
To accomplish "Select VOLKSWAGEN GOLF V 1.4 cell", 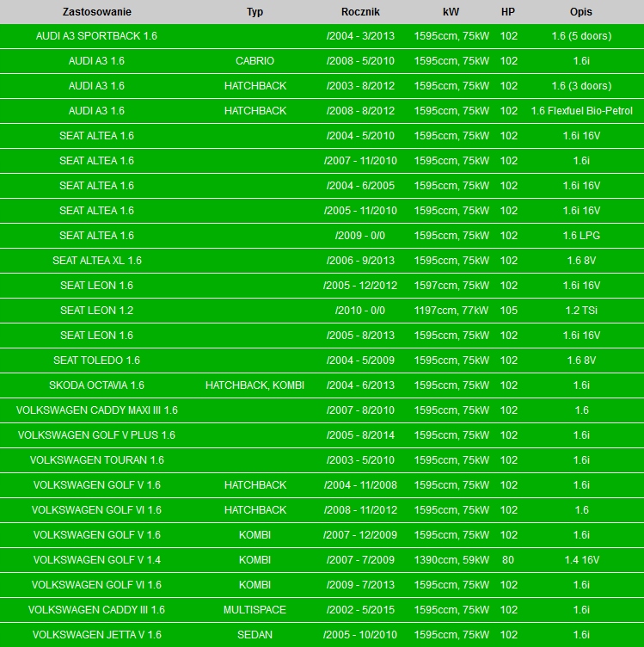I will (x=97, y=560).
